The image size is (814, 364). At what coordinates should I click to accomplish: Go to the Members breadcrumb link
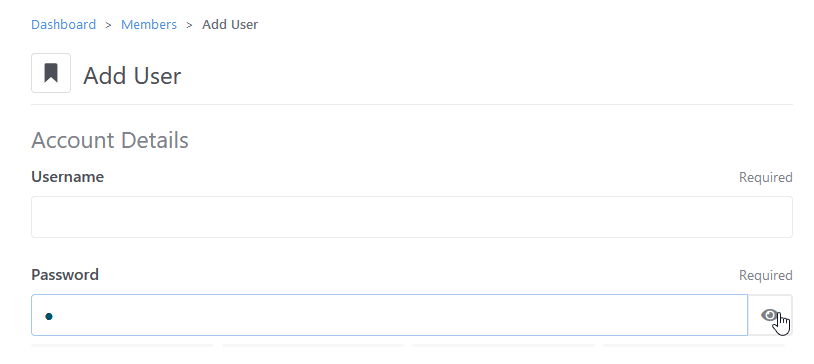pos(148,24)
